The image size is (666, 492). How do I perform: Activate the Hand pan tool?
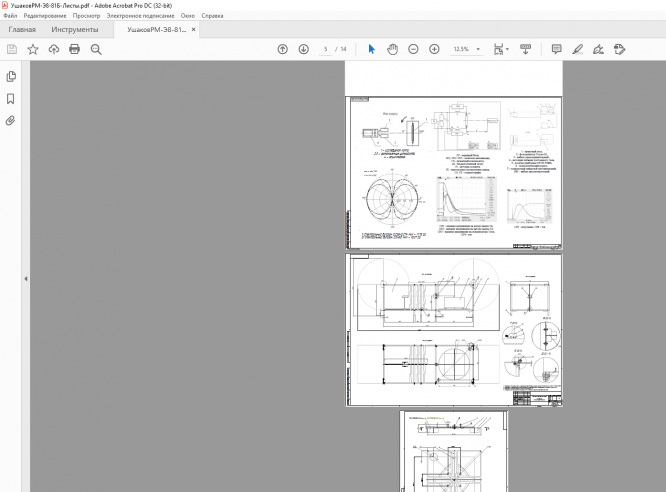tap(392, 49)
